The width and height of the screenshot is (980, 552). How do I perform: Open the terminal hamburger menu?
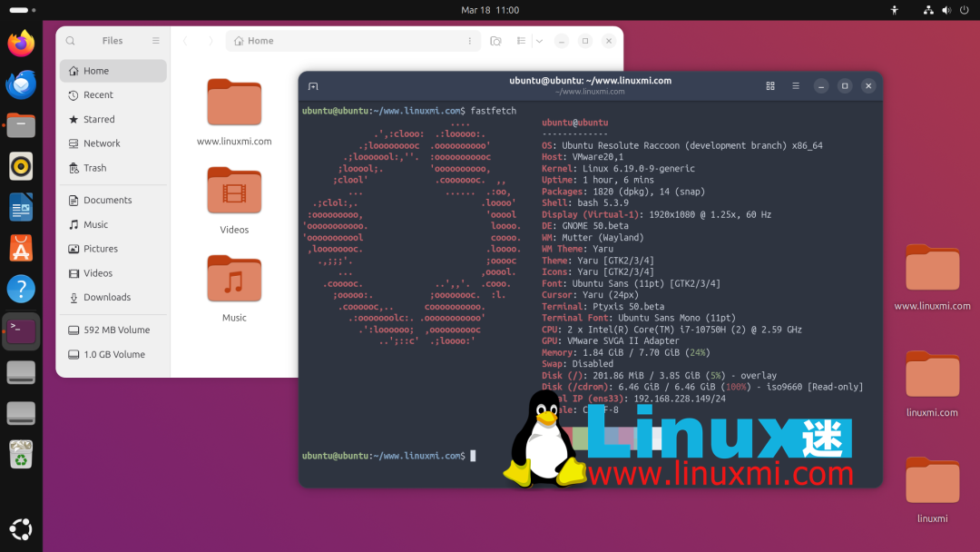point(796,85)
